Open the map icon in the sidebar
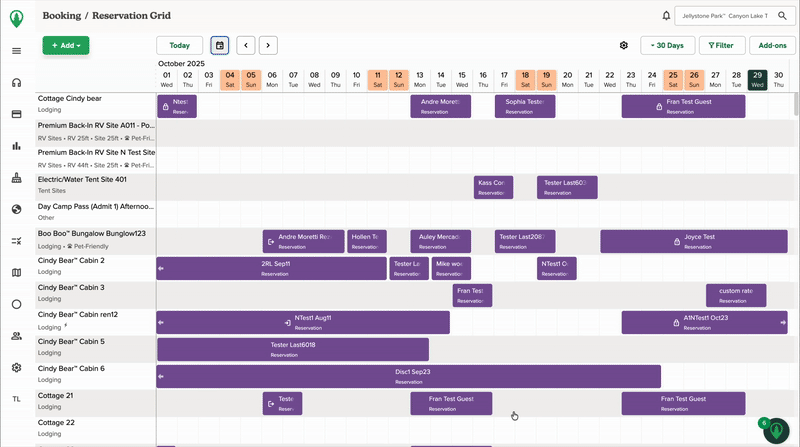Viewport: 800px width, 447px height. click(16, 273)
